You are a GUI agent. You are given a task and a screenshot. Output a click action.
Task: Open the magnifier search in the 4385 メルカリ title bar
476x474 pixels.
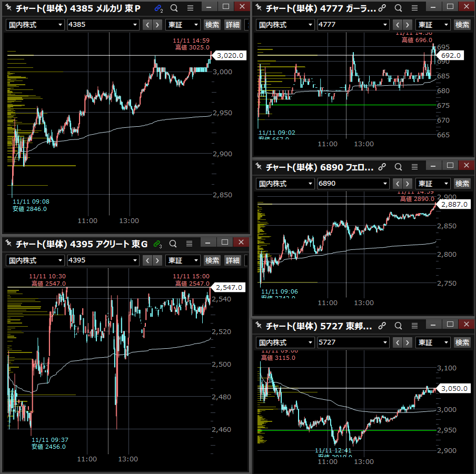pyautogui.click(x=174, y=8)
